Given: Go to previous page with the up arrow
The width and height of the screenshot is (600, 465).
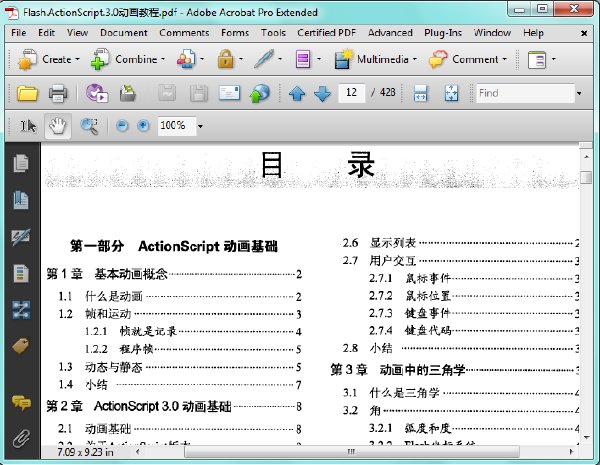Looking at the screenshot, I should (x=297, y=93).
